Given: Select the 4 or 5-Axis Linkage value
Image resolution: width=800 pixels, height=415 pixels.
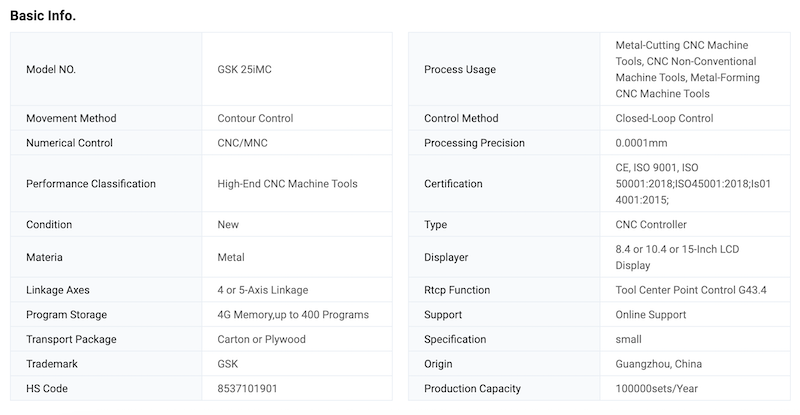Looking at the screenshot, I should [x=262, y=290].
